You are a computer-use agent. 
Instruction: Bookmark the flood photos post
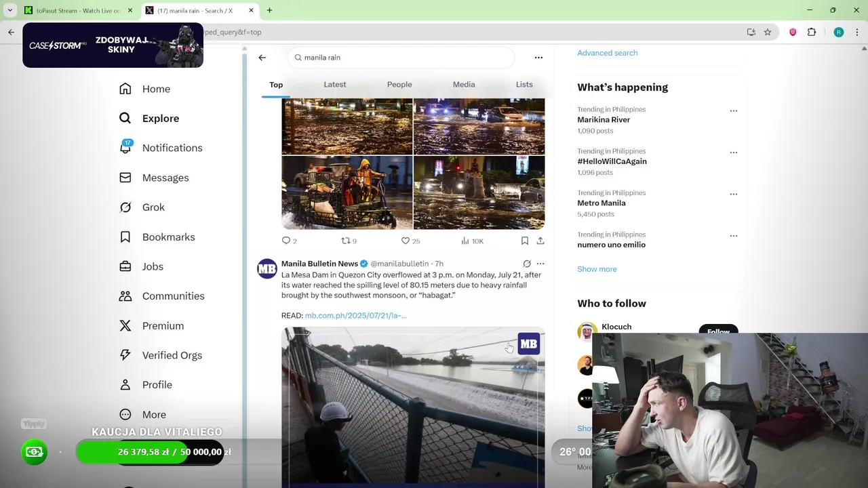(x=525, y=241)
